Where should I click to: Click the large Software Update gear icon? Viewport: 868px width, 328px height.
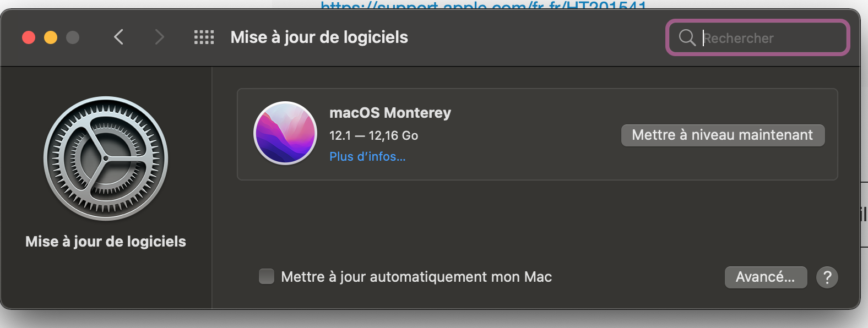(106, 158)
